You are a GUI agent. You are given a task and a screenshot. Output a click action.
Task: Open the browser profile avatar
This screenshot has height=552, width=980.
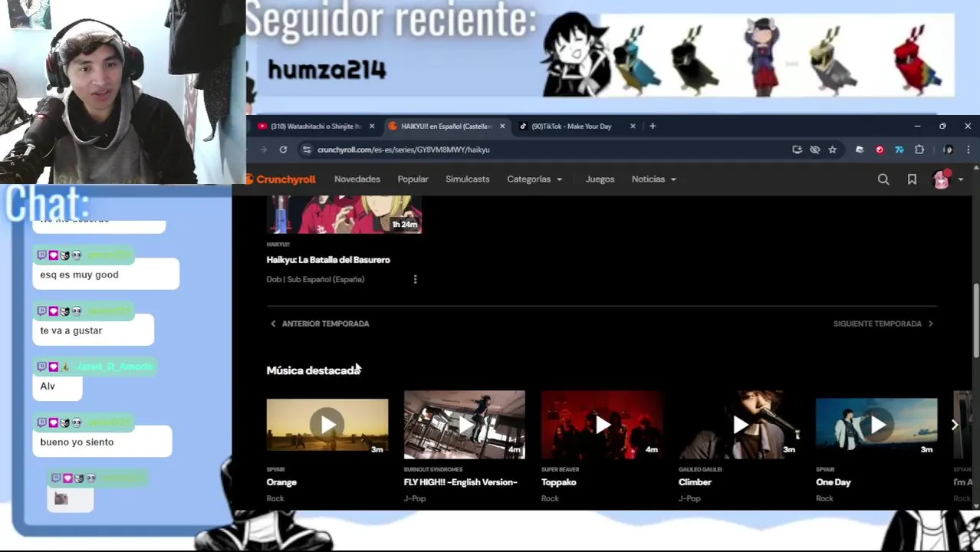pyautogui.click(x=948, y=149)
